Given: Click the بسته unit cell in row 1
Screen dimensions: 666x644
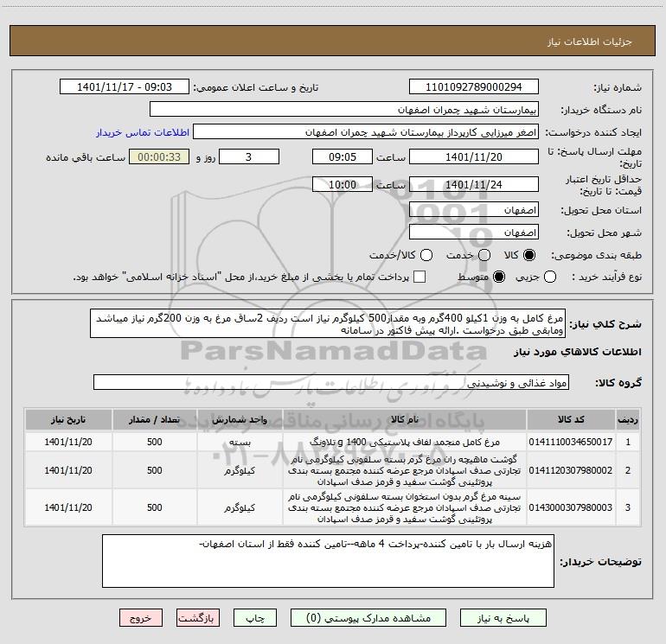Looking at the screenshot, I should point(240,442).
